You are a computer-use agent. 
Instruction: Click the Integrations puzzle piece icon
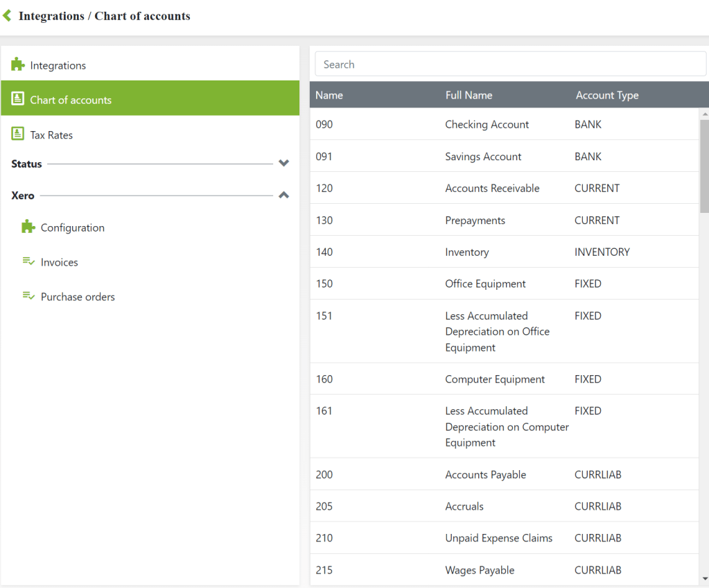coord(18,64)
